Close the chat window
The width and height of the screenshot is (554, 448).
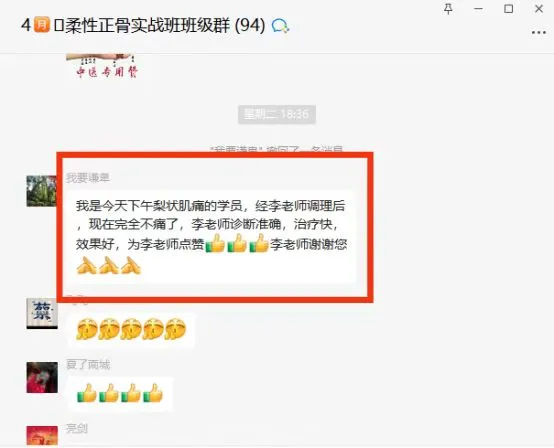pos(539,9)
